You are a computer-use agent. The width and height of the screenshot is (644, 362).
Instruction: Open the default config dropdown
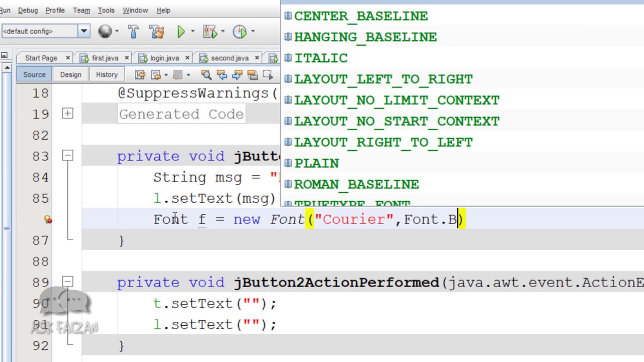(84, 31)
